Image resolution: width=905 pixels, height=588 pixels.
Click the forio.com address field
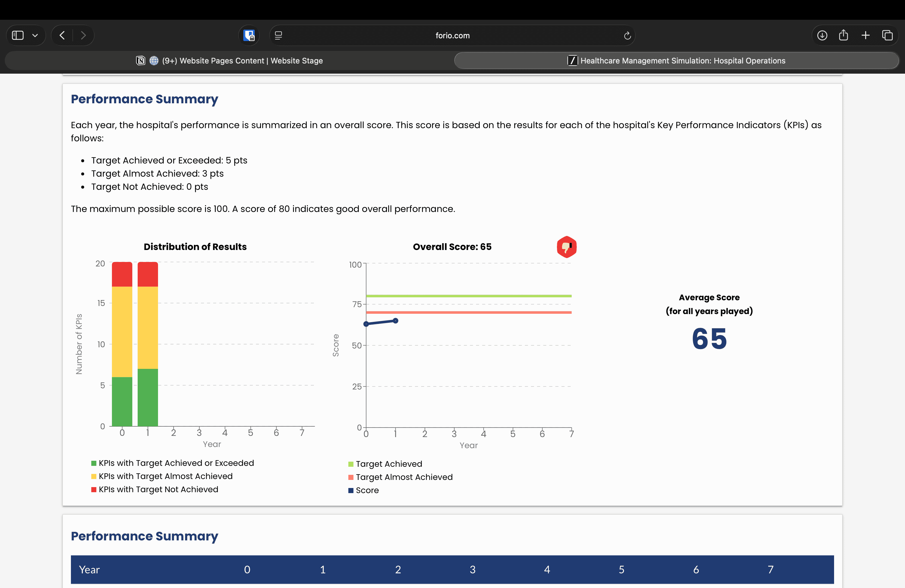pos(452,35)
